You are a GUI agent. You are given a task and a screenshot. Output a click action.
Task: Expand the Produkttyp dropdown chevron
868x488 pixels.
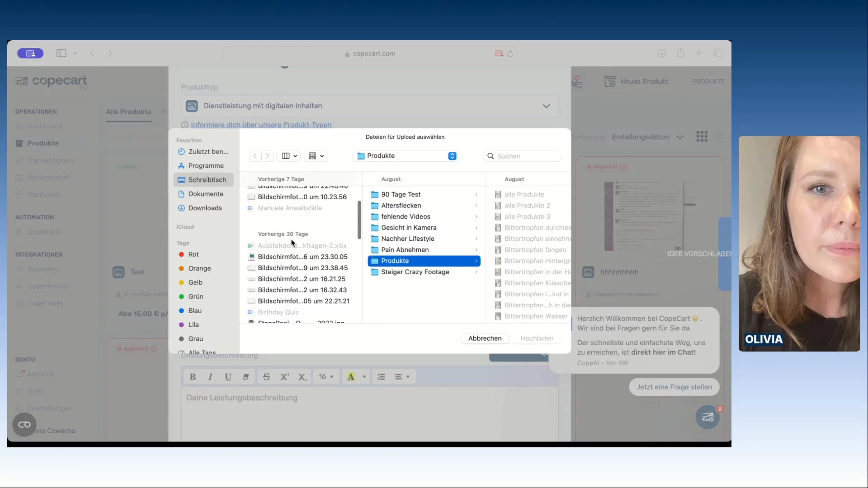(546, 106)
